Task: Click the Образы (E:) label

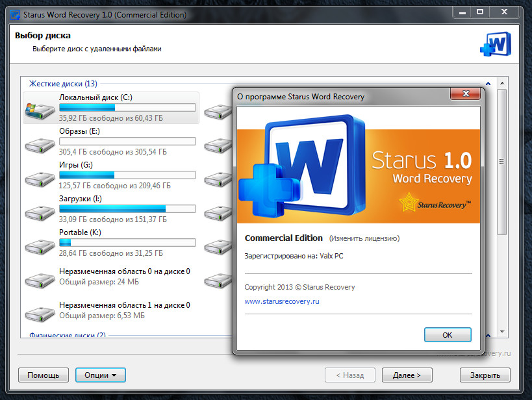Action: tap(79, 131)
